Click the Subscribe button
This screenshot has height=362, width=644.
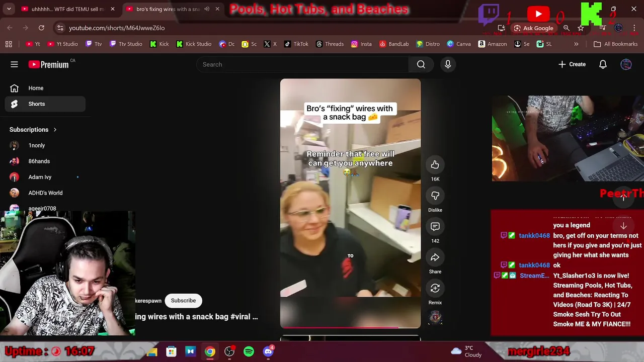tap(183, 301)
